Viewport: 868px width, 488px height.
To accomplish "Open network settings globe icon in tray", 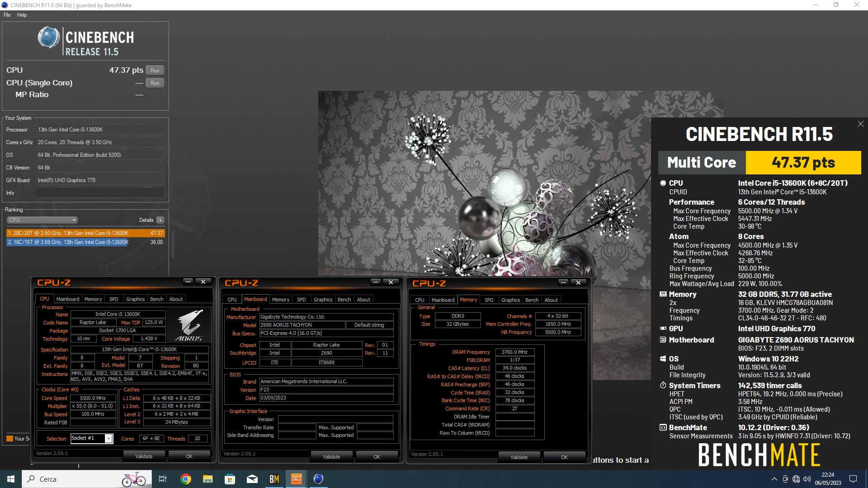I will pyautogui.click(x=796, y=479).
